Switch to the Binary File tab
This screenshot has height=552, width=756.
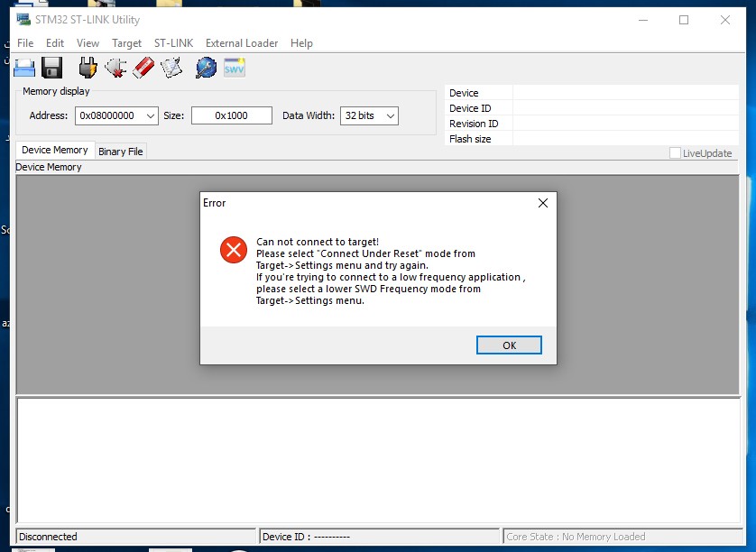tap(121, 152)
